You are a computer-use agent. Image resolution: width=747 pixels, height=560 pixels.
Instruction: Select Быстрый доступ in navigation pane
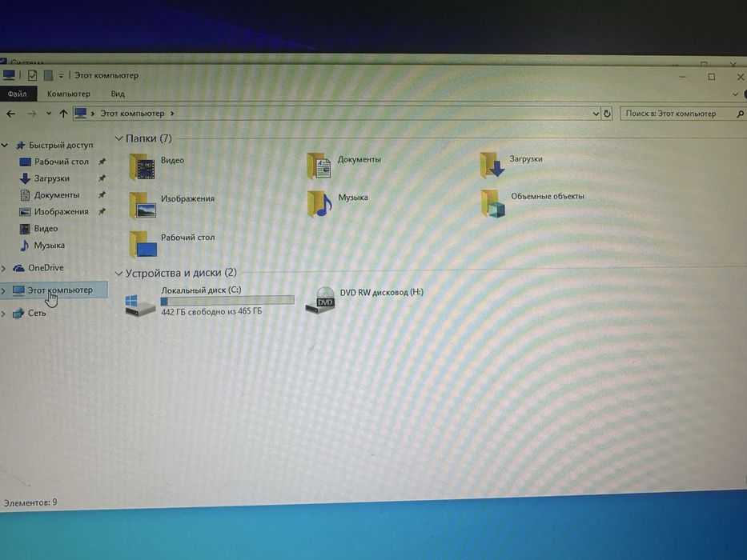click(61, 146)
